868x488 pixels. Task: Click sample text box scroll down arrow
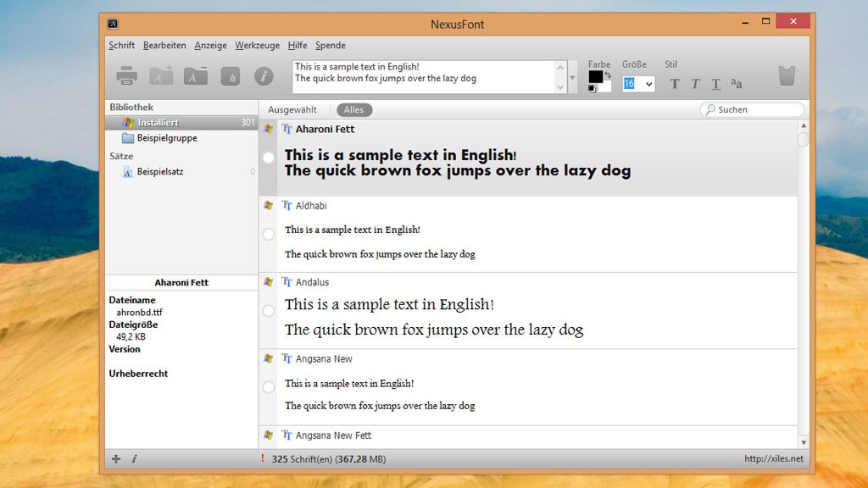pyautogui.click(x=560, y=87)
